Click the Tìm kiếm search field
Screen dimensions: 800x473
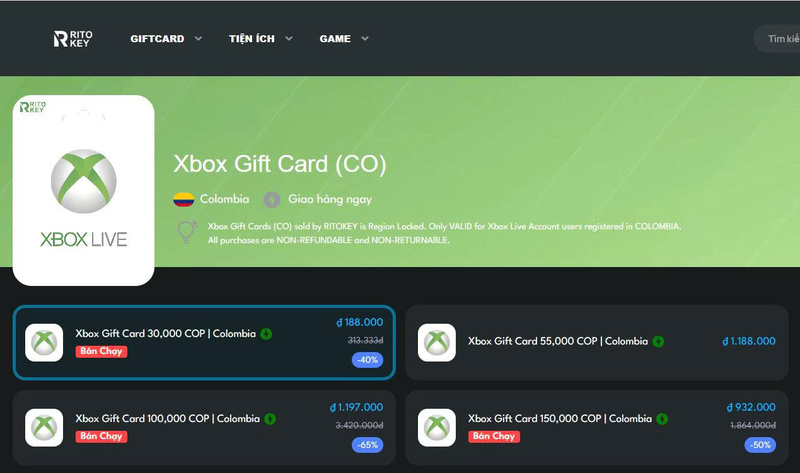(777, 39)
